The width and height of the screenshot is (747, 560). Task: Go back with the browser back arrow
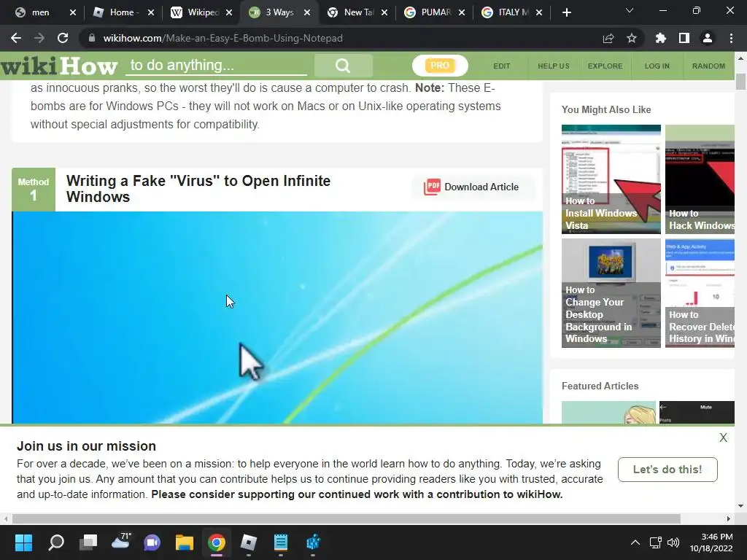pyautogui.click(x=16, y=38)
